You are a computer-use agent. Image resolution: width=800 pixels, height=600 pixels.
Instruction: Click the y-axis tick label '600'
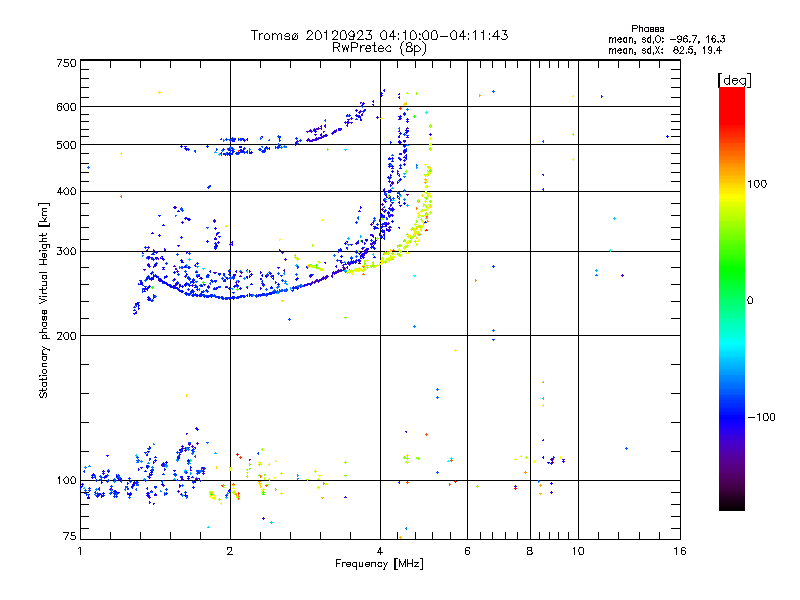(66, 107)
